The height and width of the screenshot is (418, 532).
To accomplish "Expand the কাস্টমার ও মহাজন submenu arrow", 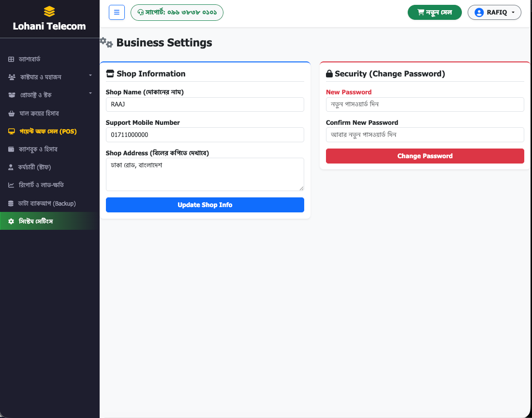I will tap(90, 75).
